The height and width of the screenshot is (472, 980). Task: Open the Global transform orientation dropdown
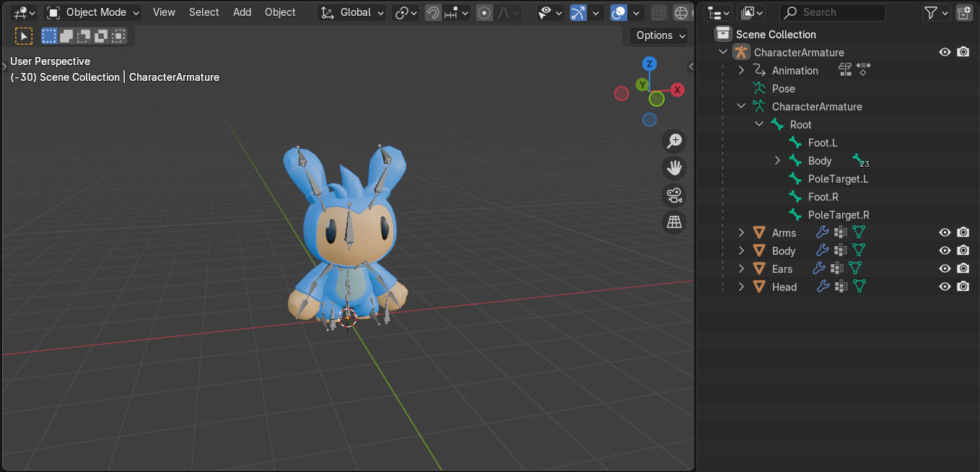tap(351, 12)
